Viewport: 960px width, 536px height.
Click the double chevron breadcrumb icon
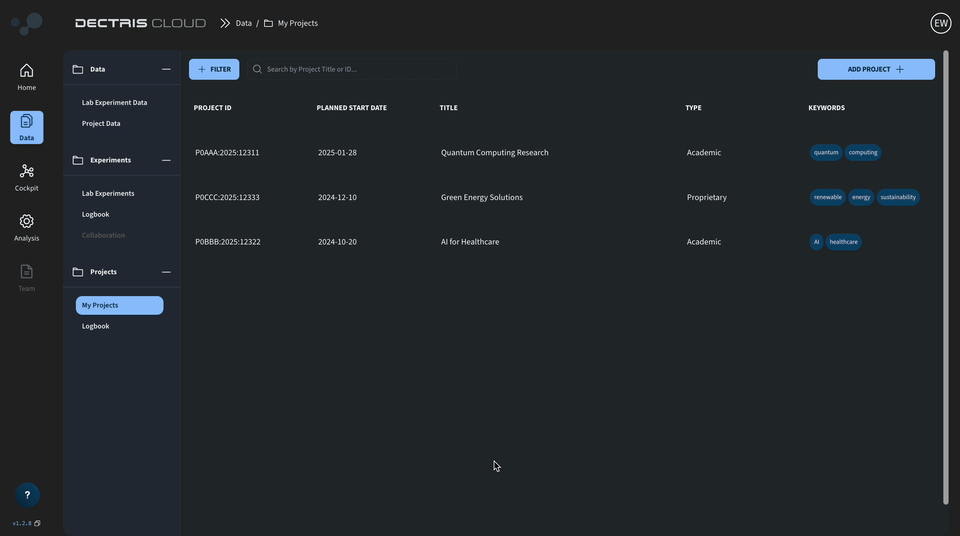pos(225,23)
